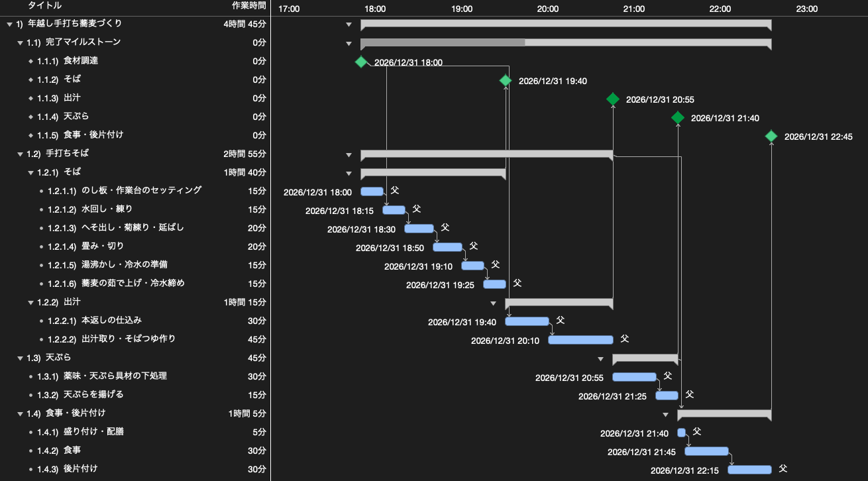
Task: Collapse the 1.1 完了マイルストーン group
Action: click(x=20, y=42)
